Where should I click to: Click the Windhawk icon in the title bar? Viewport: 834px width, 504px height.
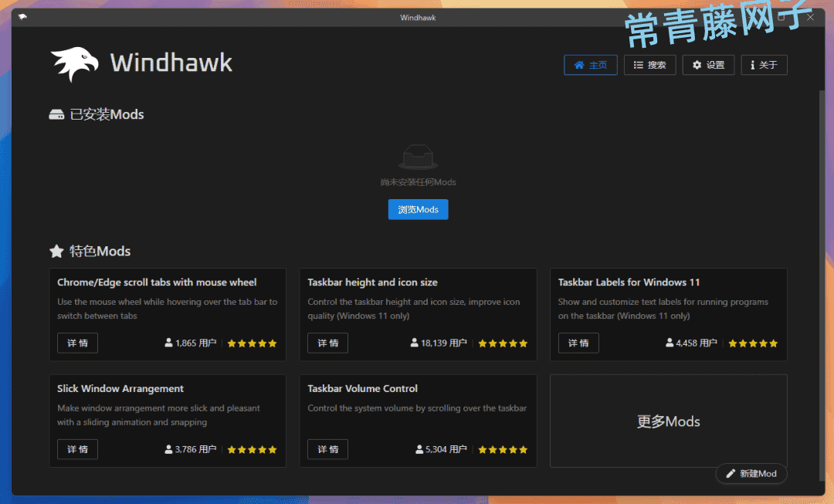(22, 17)
